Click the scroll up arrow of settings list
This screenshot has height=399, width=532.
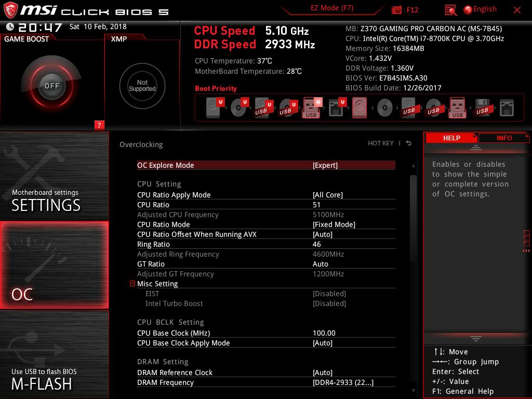[x=413, y=166]
